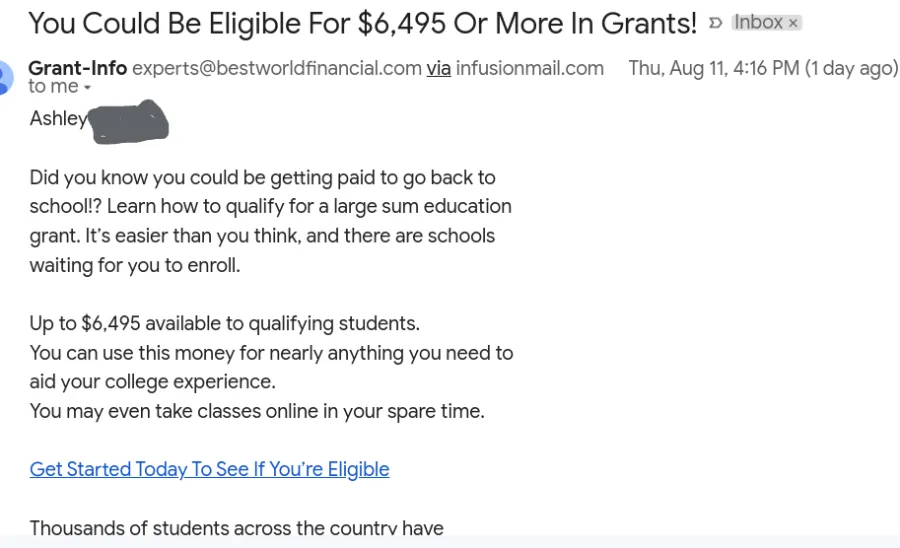This screenshot has width=900, height=548.
Task: Click the experts@bestworldfinancial.com address
Action: (x=277, y=68)
